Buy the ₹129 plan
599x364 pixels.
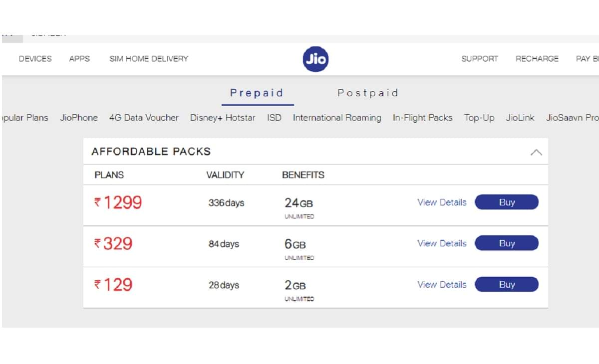tap(507, 284)
